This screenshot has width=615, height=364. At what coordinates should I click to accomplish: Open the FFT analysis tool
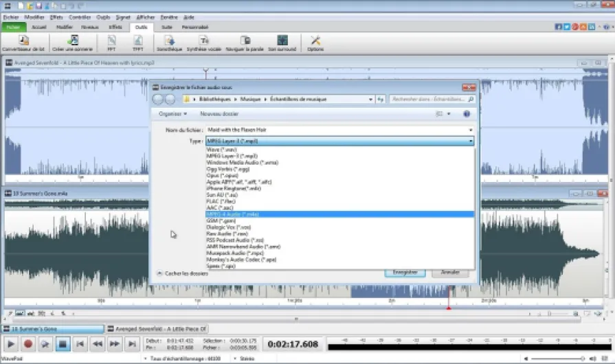(x=111, y=41)
